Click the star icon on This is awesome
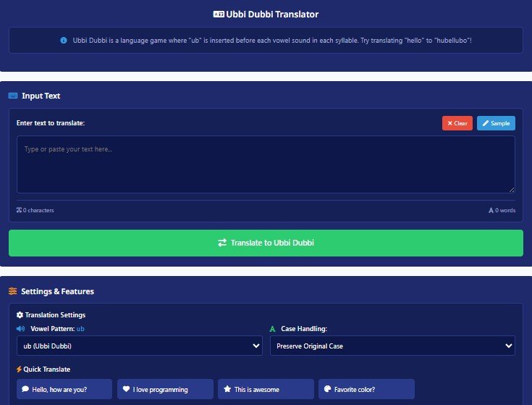Viewport: 532px width, 405px height. coord(227,389)
